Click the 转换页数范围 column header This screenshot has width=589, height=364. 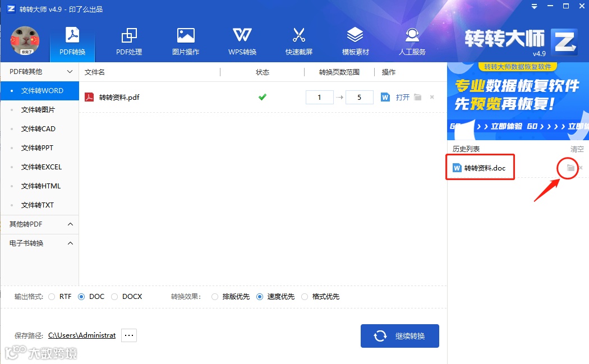pyautogui.click(x=339, y=72)
